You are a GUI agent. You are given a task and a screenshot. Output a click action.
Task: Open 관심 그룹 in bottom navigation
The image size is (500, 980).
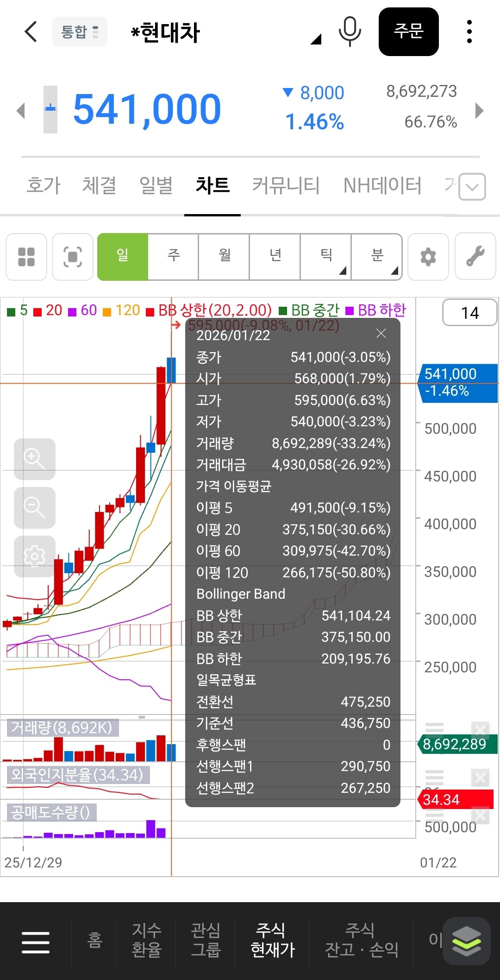[206, 940]
